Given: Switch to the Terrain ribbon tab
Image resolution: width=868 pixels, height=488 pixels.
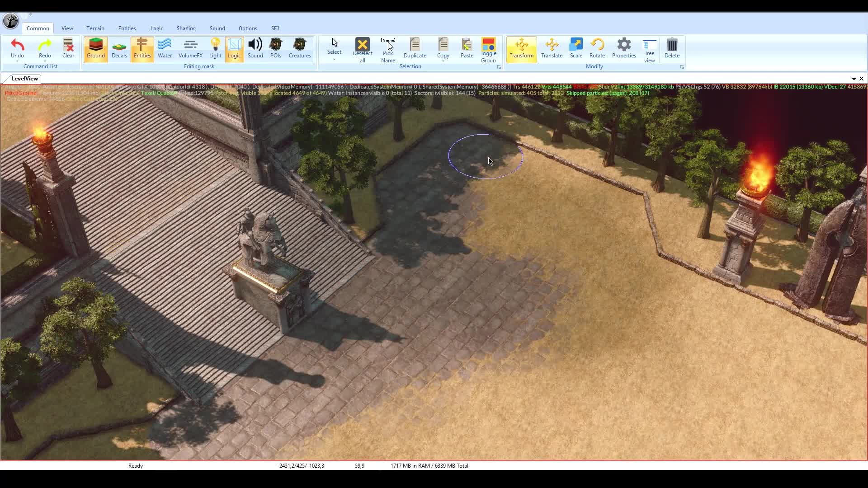Looking at the screenshot, I should tap(95, 28).
